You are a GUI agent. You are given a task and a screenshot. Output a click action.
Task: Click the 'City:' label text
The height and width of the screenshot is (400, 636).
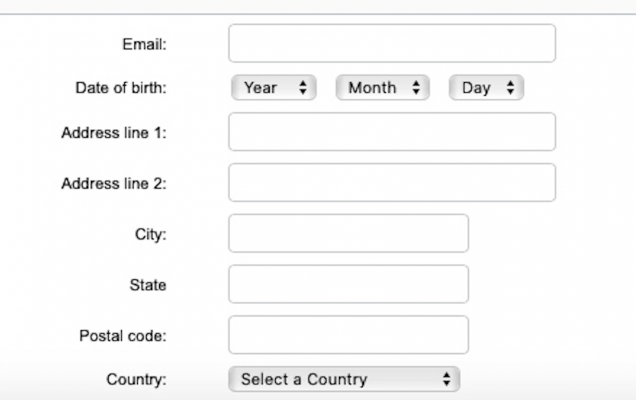pos(150,235)
